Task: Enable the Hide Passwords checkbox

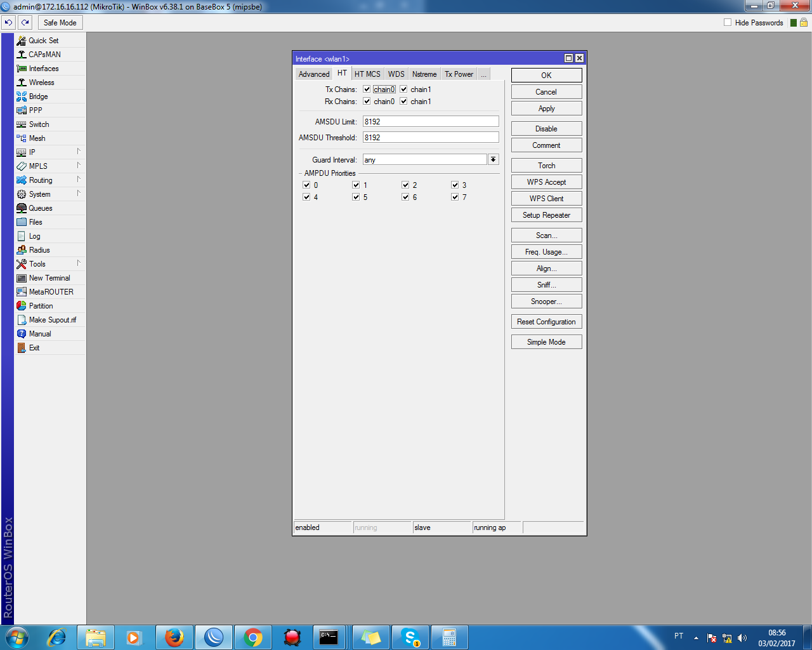Action: tap(728, 23)
